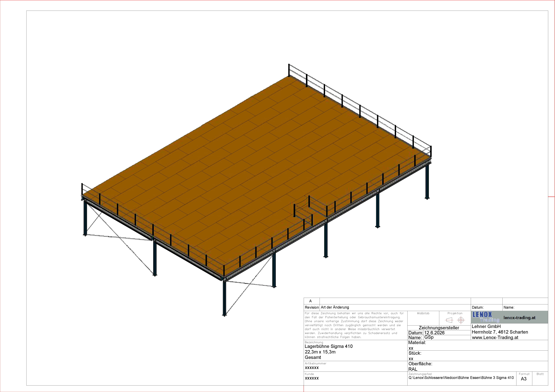The image size is (555, 392).
Task: Select 'xxxxxx' under Kunde
Action: point(312,378)
